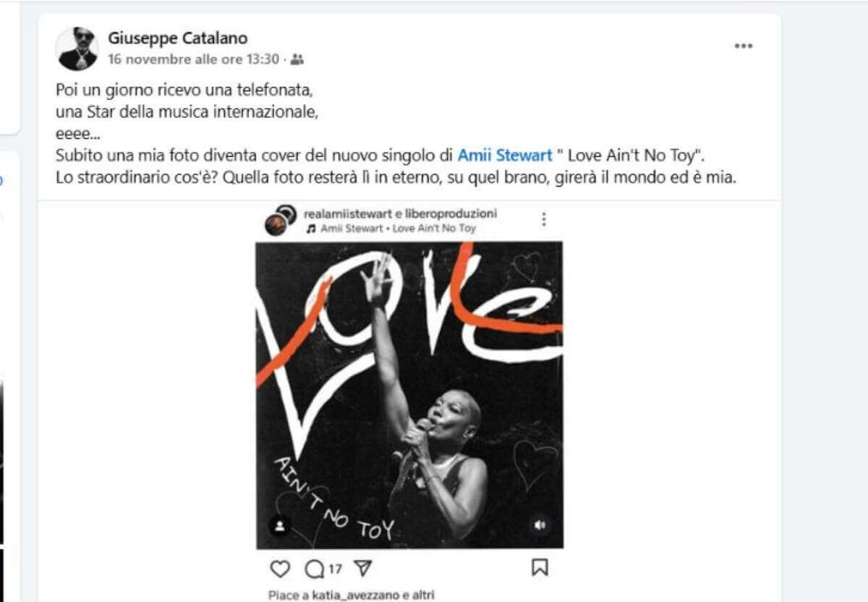Open Love Ain't No Toy cover image

(409, 394)
